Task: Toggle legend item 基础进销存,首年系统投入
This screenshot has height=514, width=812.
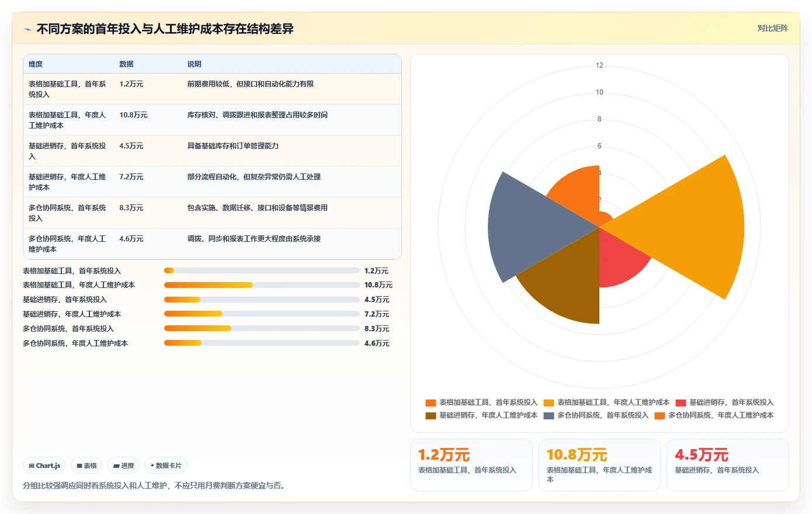Action: pyautogui.click(x=724, y=402)
